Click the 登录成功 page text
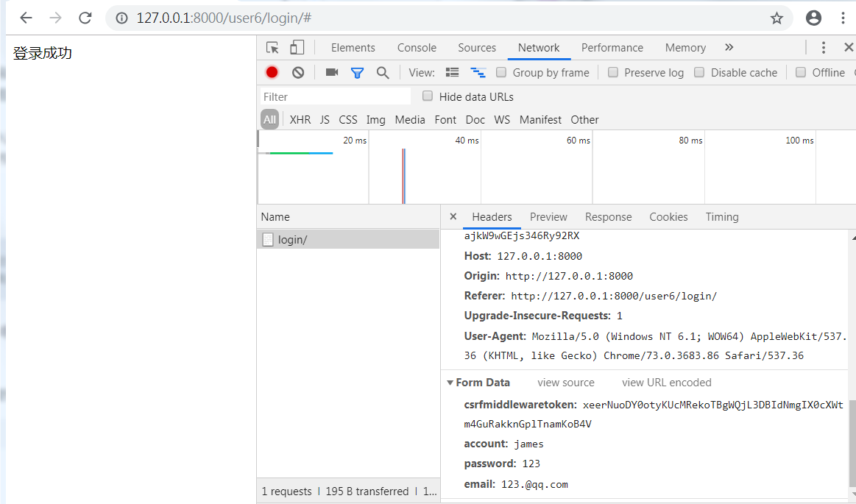 click(x=43, y=53)
